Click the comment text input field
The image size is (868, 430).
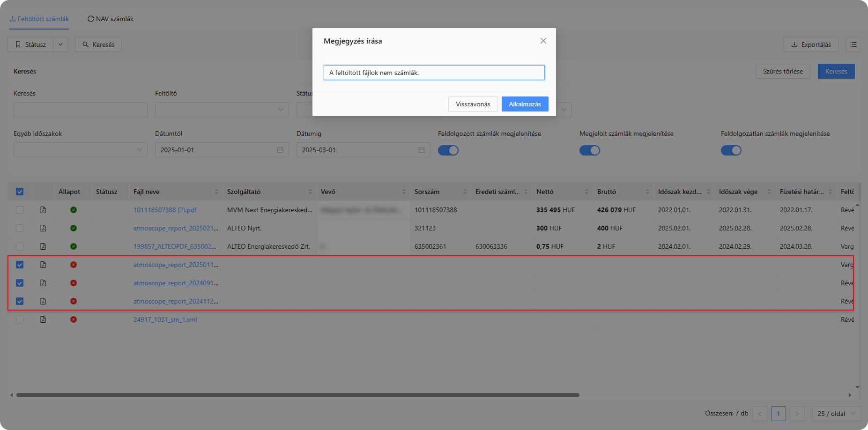(434, 73)
